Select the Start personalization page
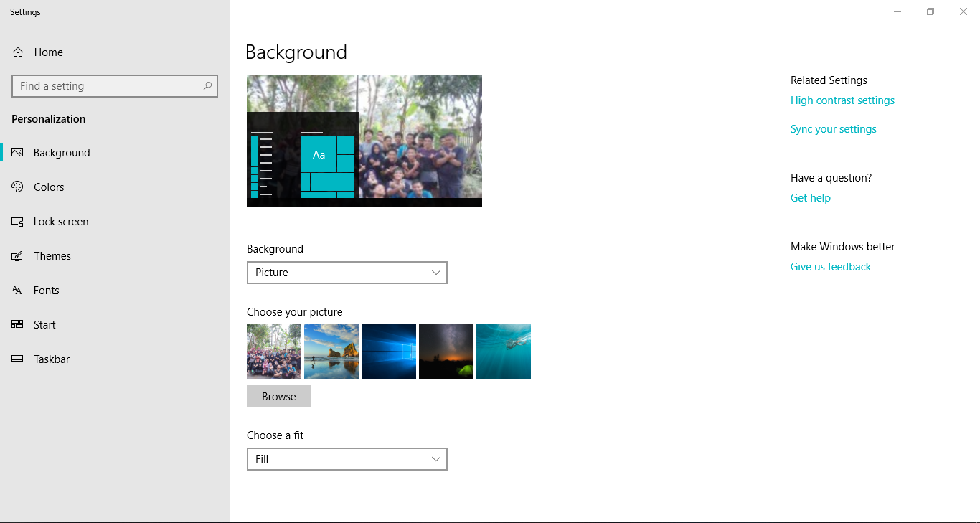 [x=115, y=325]
